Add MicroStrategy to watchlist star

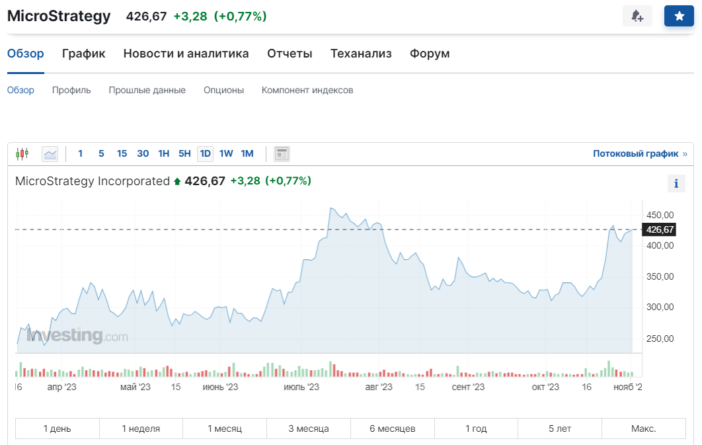point(679,16)
